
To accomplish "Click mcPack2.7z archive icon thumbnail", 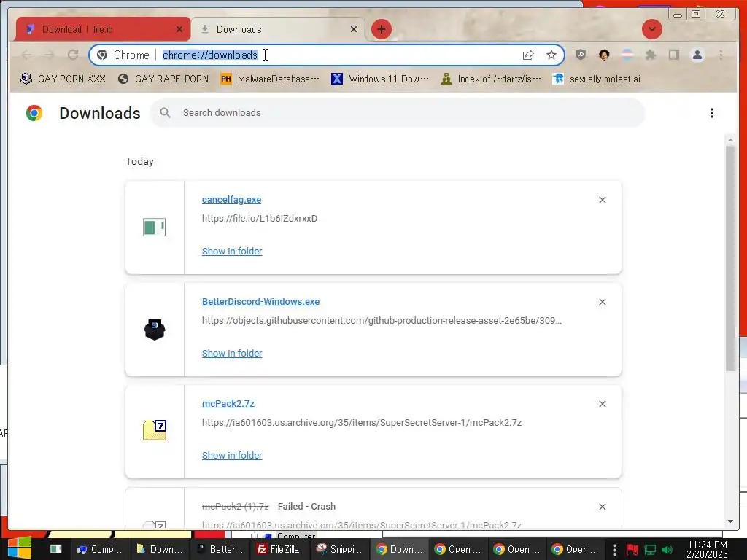I will coord(155,430).
